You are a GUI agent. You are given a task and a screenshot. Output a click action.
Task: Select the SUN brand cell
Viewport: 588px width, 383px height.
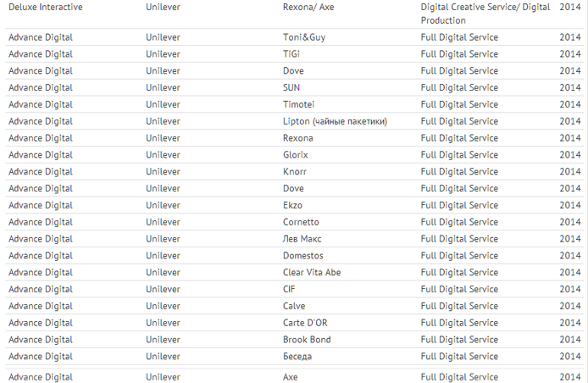coord(291,87)
